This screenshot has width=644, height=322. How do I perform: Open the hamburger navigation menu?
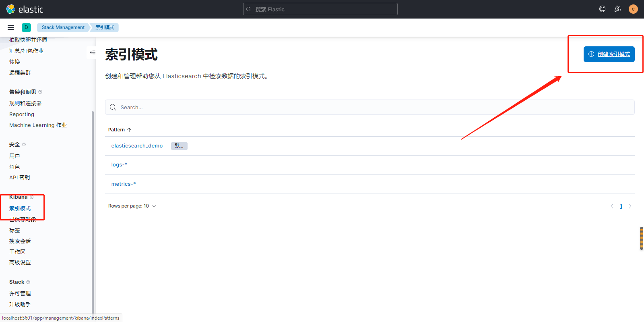click(x=11, y=27)
